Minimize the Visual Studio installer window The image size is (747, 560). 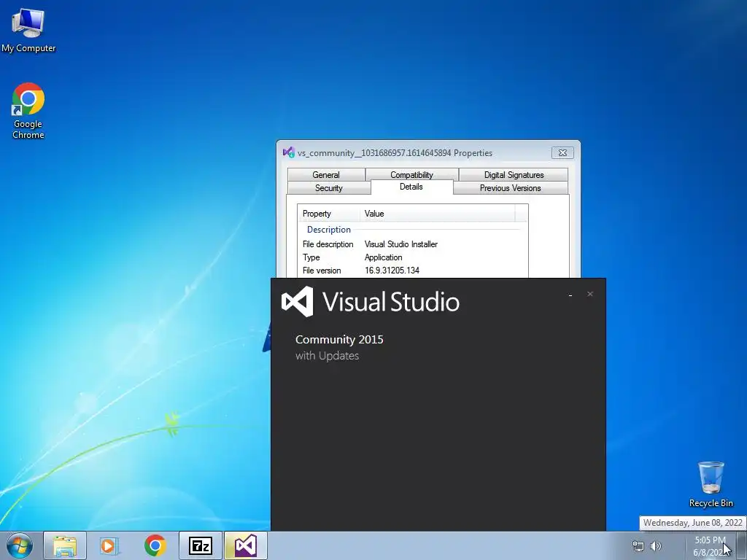(x=570, y=295)
